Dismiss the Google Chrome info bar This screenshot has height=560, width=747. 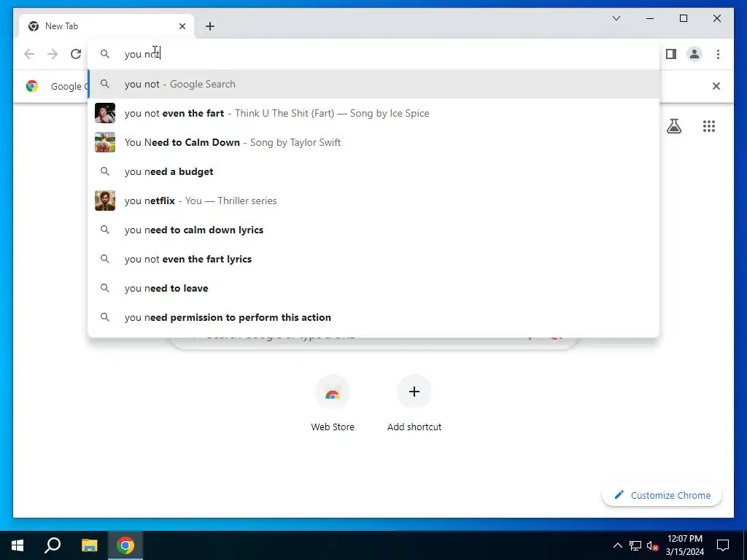716,86
